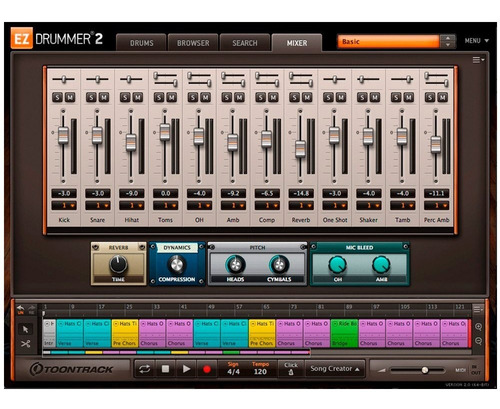Click bar 49 on timeline ruler
Screen dimensions: 500x409
tap(211, 307)
